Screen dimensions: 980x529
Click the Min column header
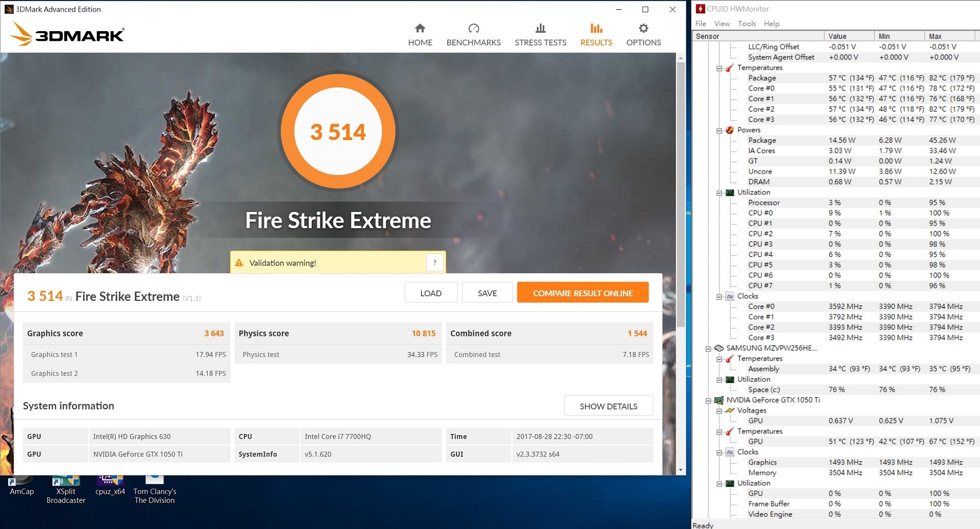[x=900, y=36]
